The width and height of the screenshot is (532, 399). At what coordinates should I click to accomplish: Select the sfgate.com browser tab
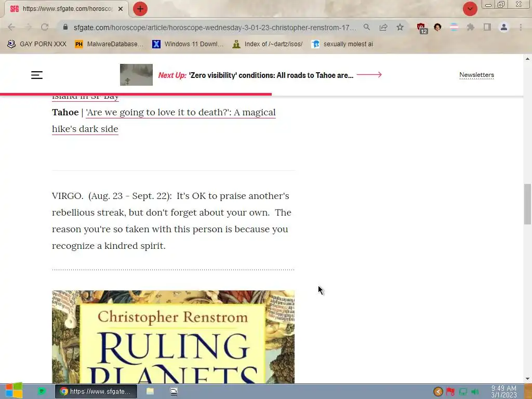(x=66, y=9)
